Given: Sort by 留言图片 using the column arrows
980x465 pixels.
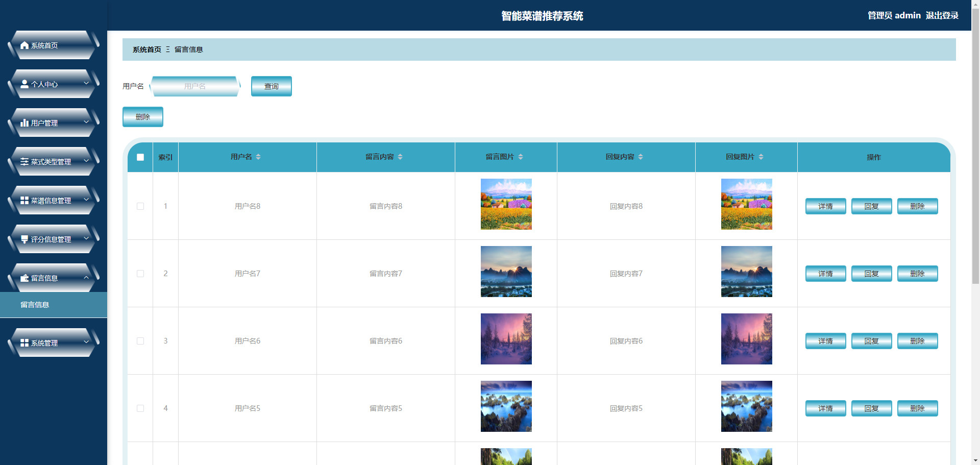Looking at the screenshot, I should 521,157.
